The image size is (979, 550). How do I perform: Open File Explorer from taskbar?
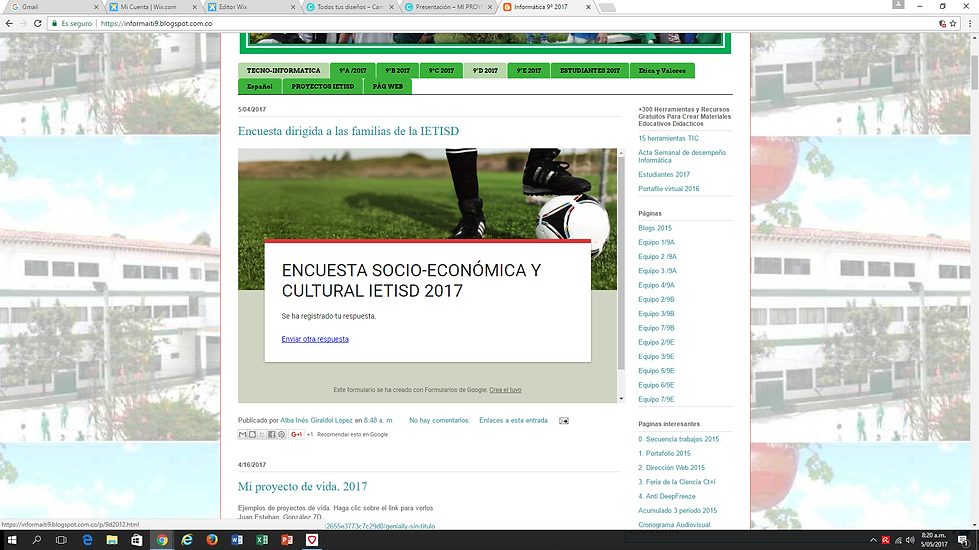point(112,540)
